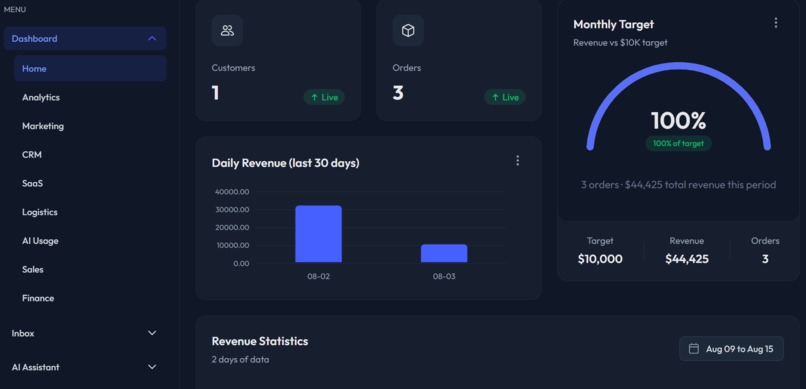This screenshot has width=806, height=389.
Task: Click the $10,000 target value
Action: pos(600,259)
